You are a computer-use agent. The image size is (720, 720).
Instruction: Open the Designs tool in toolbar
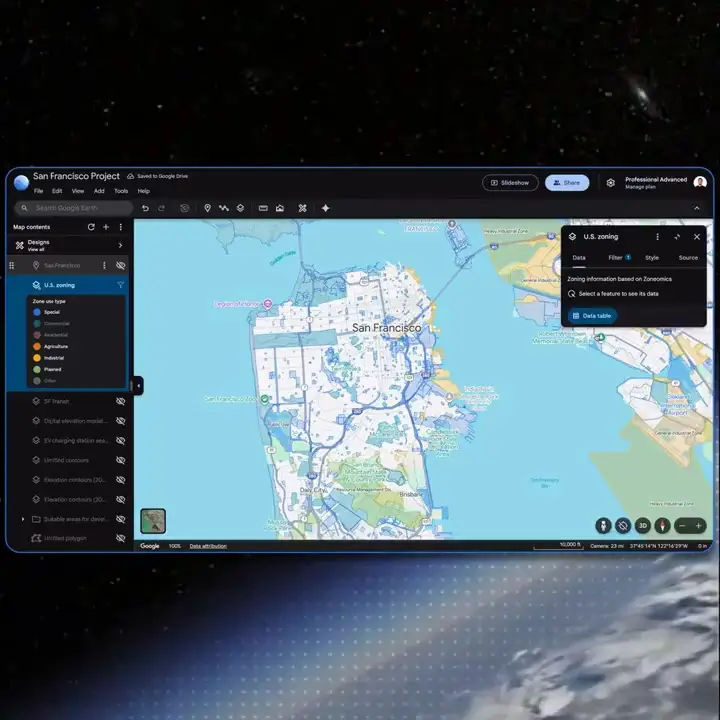[x=302, y=208]
